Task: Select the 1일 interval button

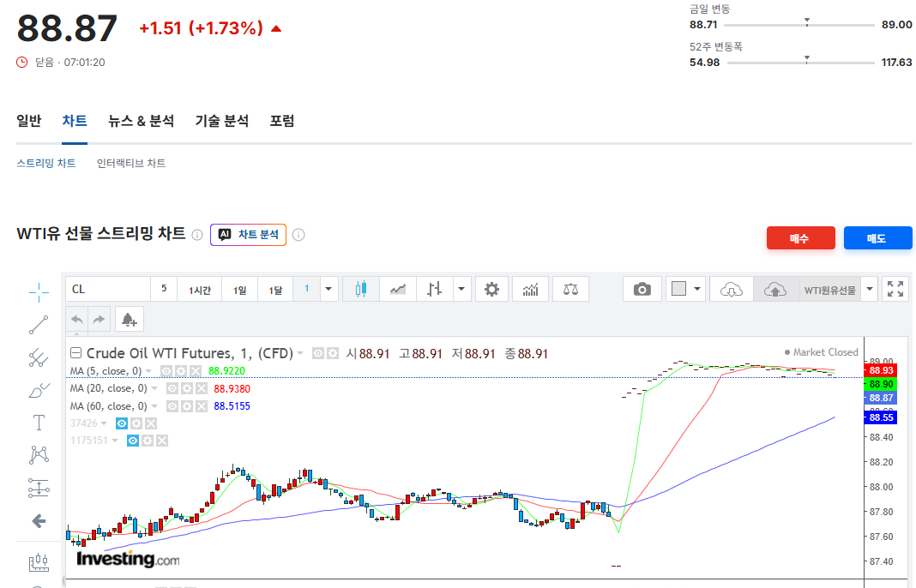Action: point(240,289)
